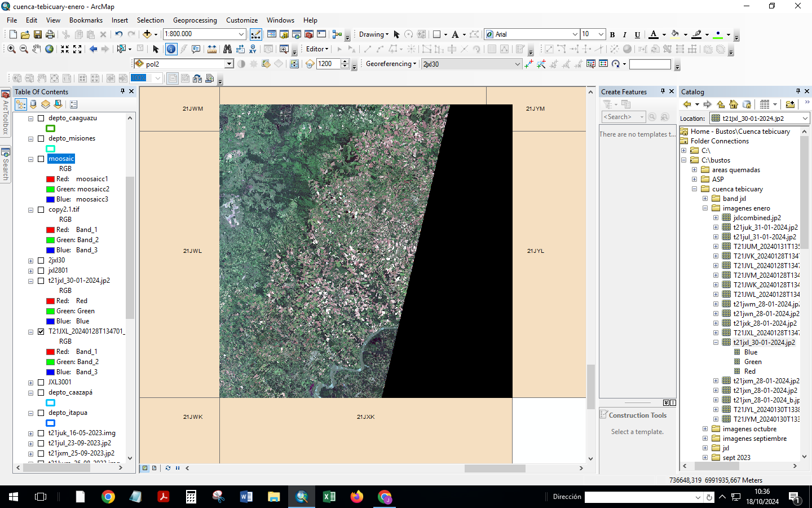Click the Catalog Home icon
The height and width of the screenshot is (508, 812).
click(734, 104)
